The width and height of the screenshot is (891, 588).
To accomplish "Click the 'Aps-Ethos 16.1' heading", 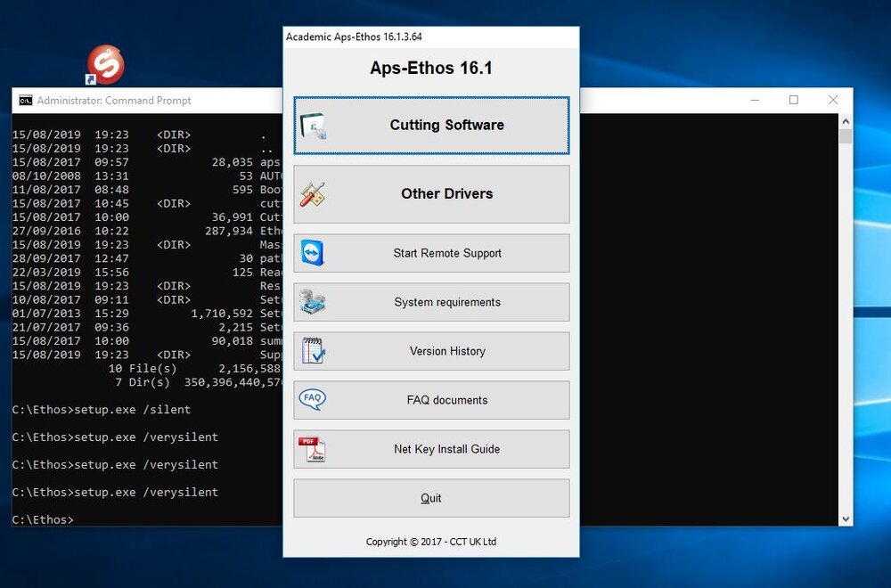I will coord(431,69).
